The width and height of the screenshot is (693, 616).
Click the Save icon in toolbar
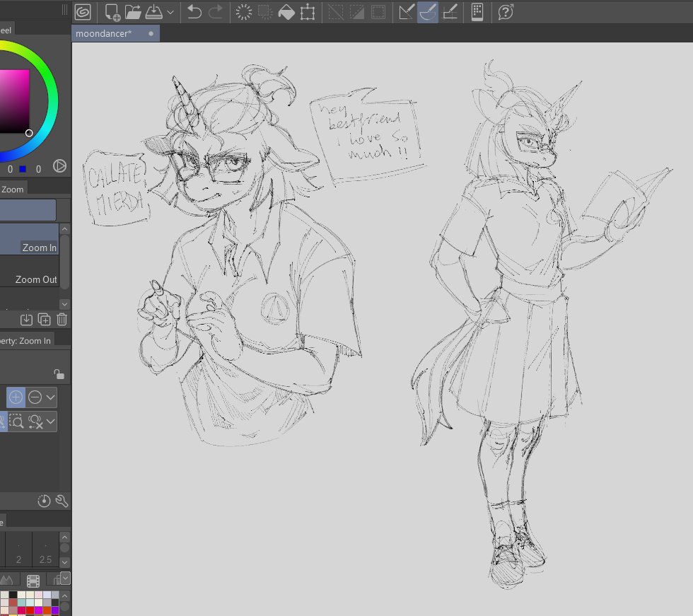[x=153, y=12]
